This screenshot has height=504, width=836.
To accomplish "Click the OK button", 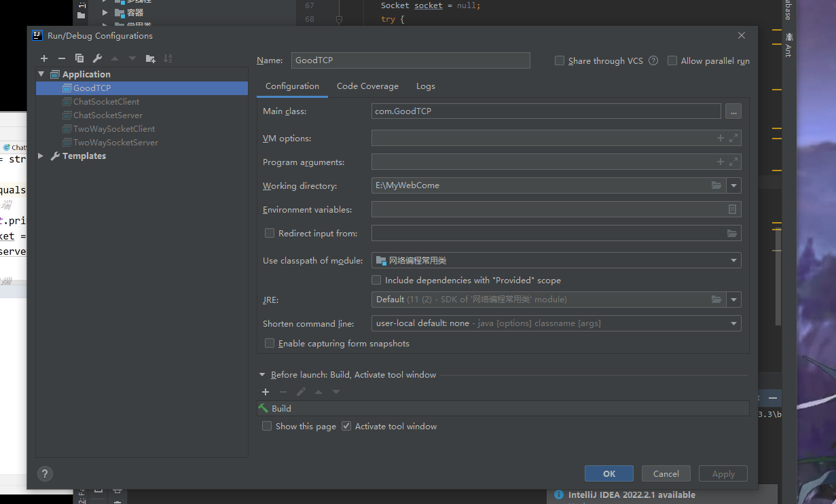I will (609, 473).
